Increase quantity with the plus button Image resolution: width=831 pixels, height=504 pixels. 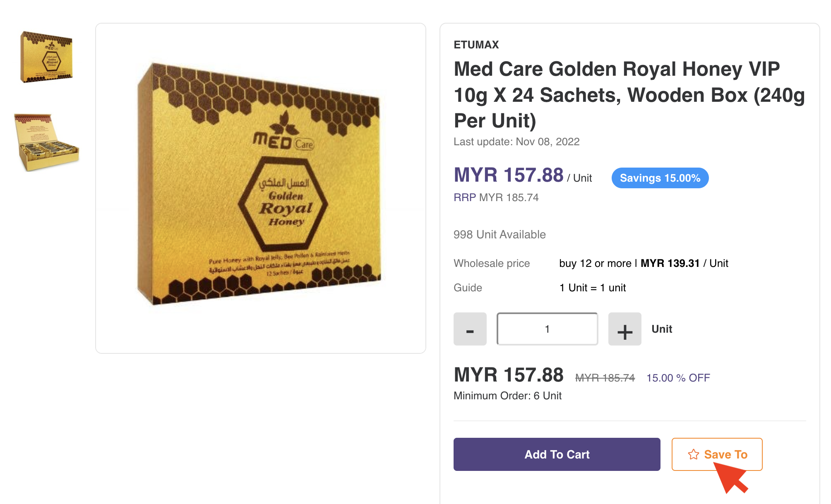click(x=624, y=329)
